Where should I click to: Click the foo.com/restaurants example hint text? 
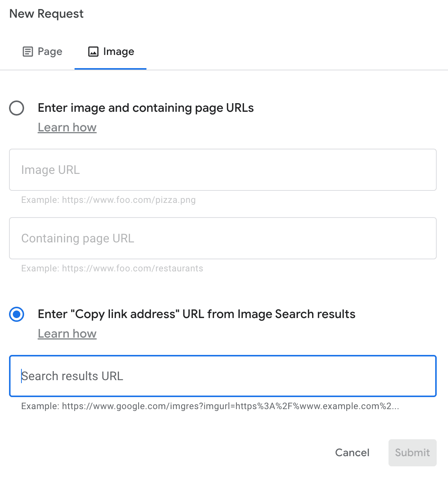pyautogui.click(x=112, y=268)
